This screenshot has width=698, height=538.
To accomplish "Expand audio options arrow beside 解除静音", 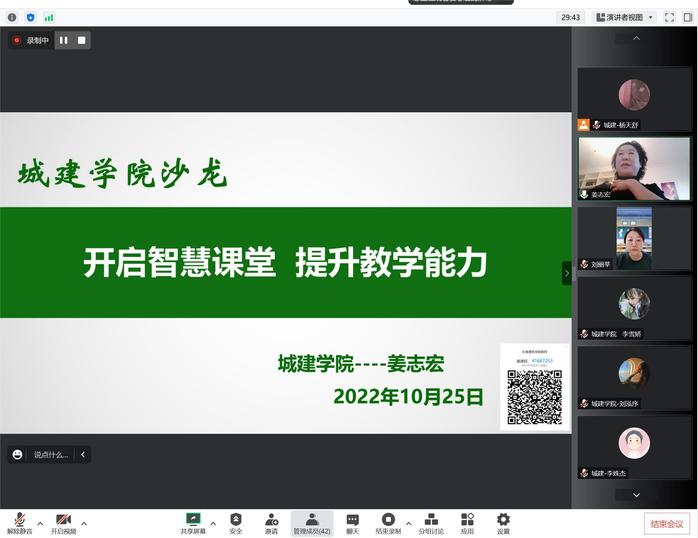I will 40,523.
